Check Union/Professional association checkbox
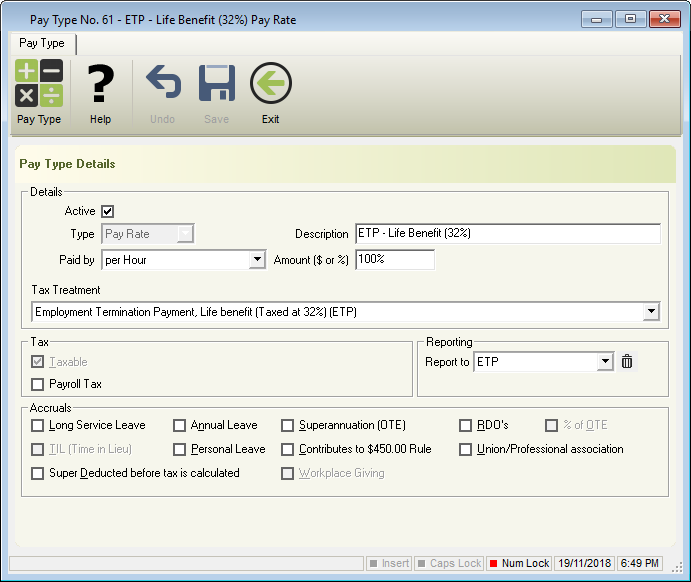 [x=465, y=449]
